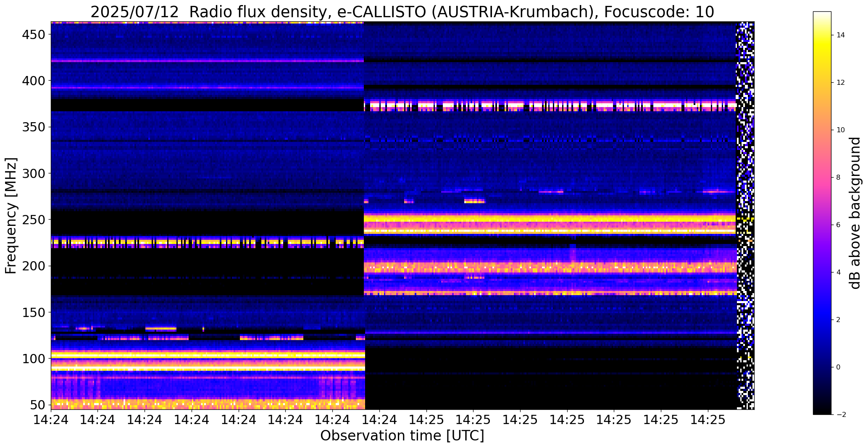Click the noisy white-speckled strip ending the spectrogram
Viewport: 868px width, 448px height.
[x=745, y=215]
